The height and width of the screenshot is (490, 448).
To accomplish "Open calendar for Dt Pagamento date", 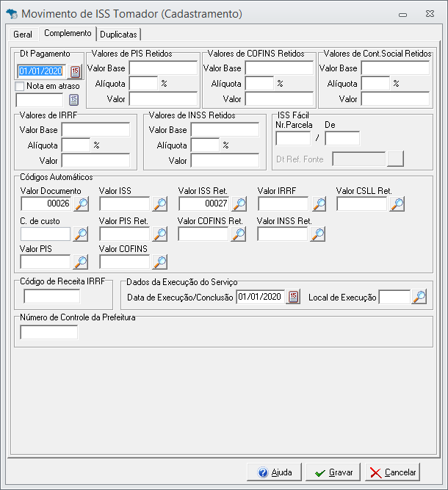I will coord(75,71).
